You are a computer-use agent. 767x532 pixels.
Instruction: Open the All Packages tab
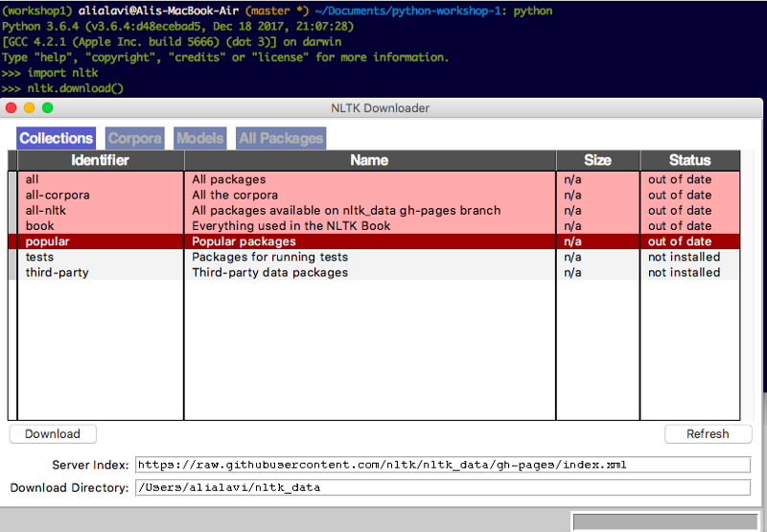[281, 138]
